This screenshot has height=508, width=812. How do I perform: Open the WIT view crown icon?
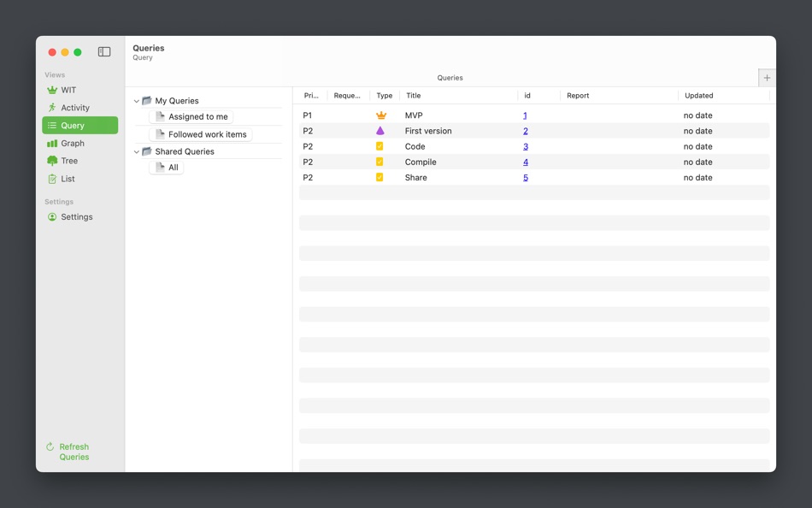point(52,90)
